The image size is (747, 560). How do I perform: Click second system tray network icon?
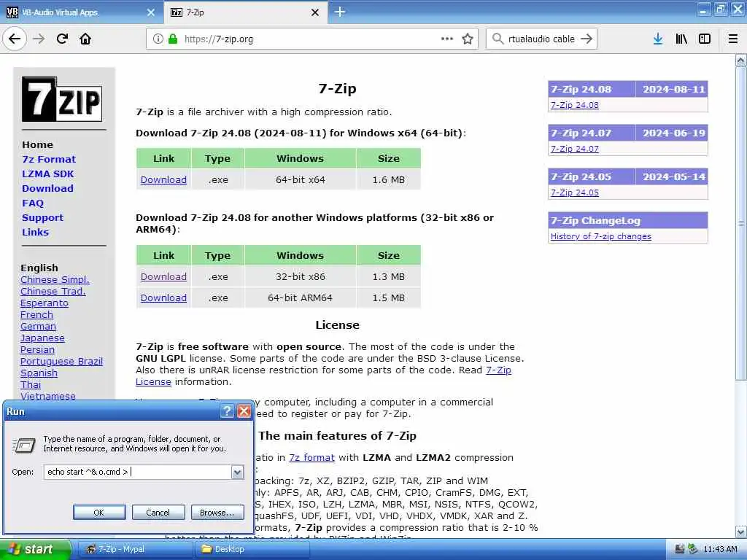click(693, 549)
